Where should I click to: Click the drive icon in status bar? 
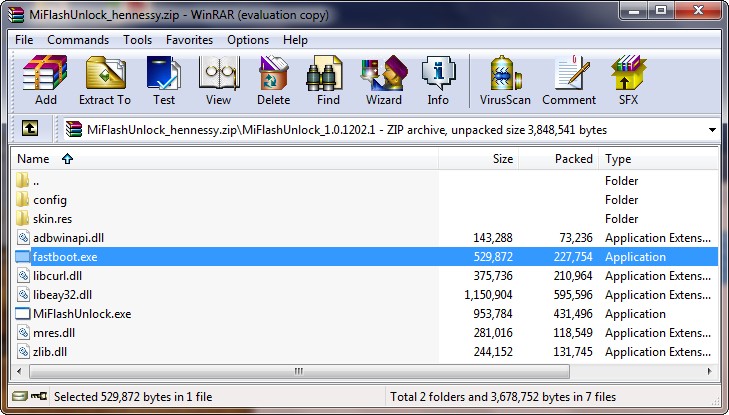click(x=20, y=396)
